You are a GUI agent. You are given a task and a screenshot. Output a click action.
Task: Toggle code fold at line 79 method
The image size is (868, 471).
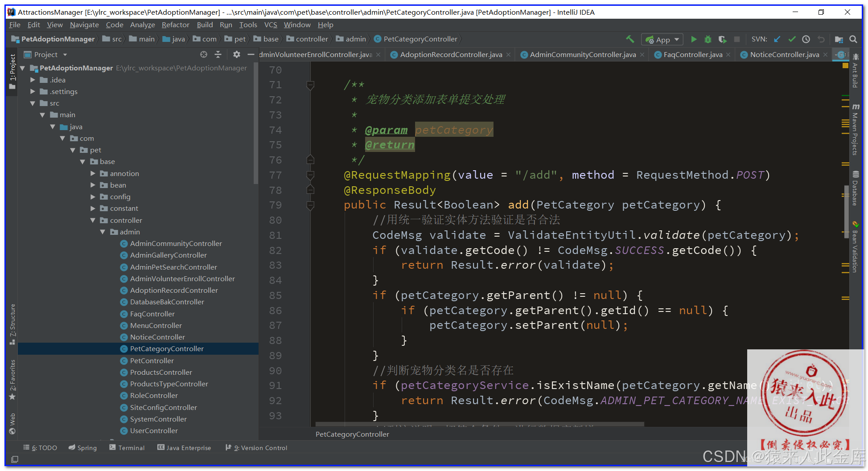coord(311,205)
